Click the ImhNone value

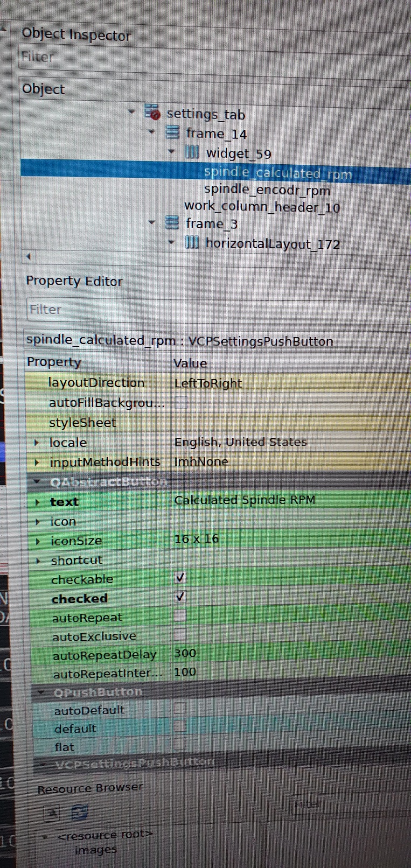click(201, 461)
